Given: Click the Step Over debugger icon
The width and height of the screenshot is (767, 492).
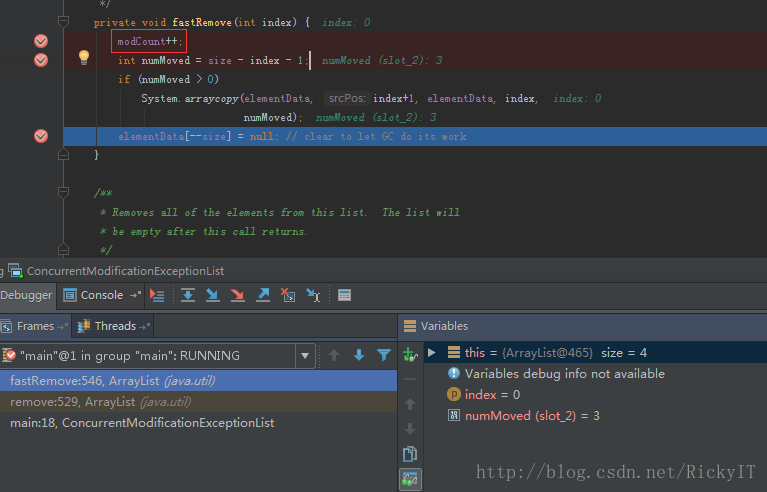Looking at the screenshot, I should (x=188, y=295).
